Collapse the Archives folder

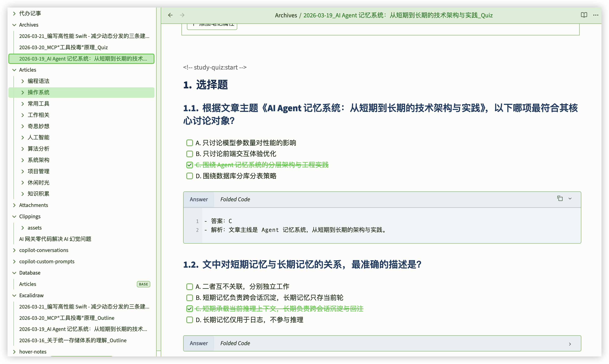14,25
